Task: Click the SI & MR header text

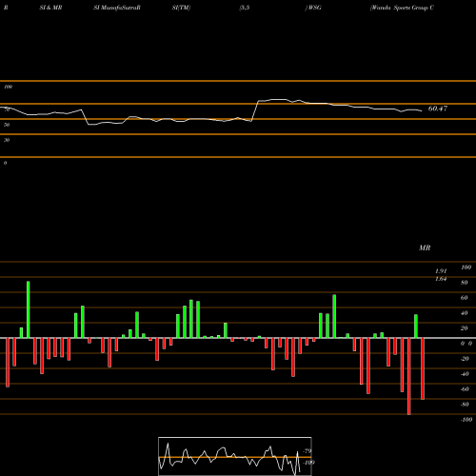Action: tap(50, 8)
